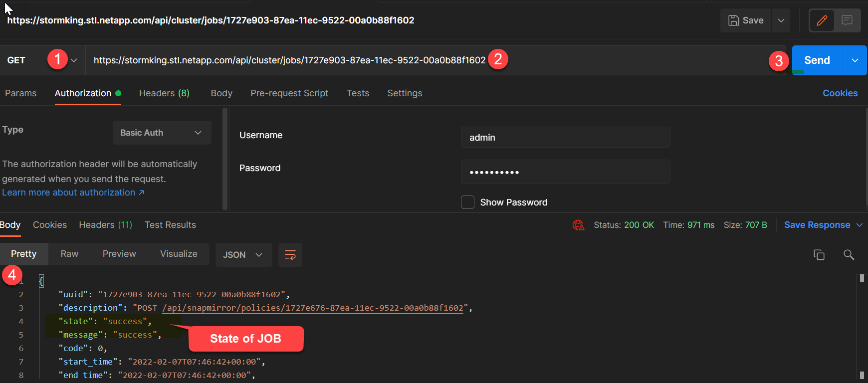This screenshot has height=383, width=868.
Task: Copy response using the copy icon
Action: pyautogui.click(x=819, y=255)
